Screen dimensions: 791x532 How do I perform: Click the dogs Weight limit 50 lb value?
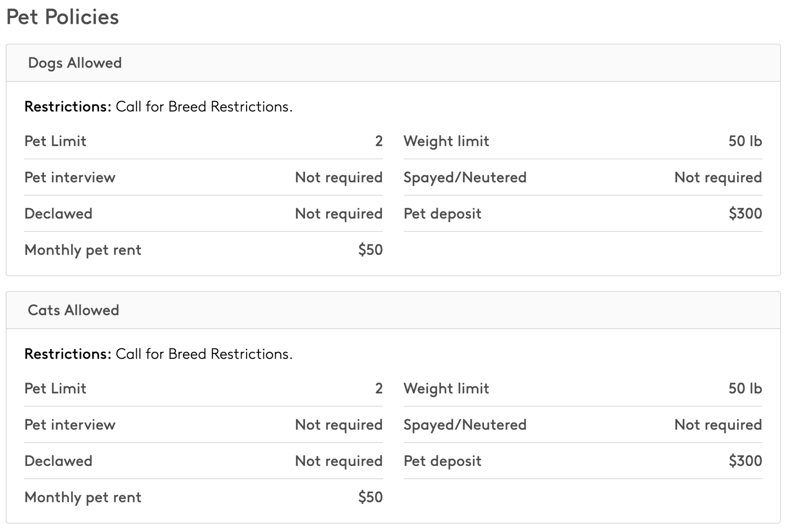click(745, 141)
